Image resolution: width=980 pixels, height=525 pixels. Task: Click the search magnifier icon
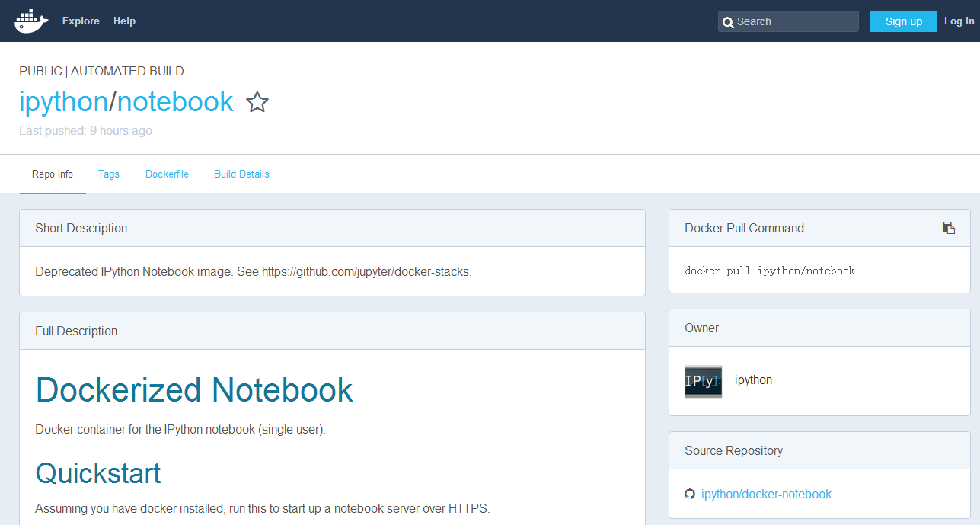pyautogui.click(x=728, y=22)
